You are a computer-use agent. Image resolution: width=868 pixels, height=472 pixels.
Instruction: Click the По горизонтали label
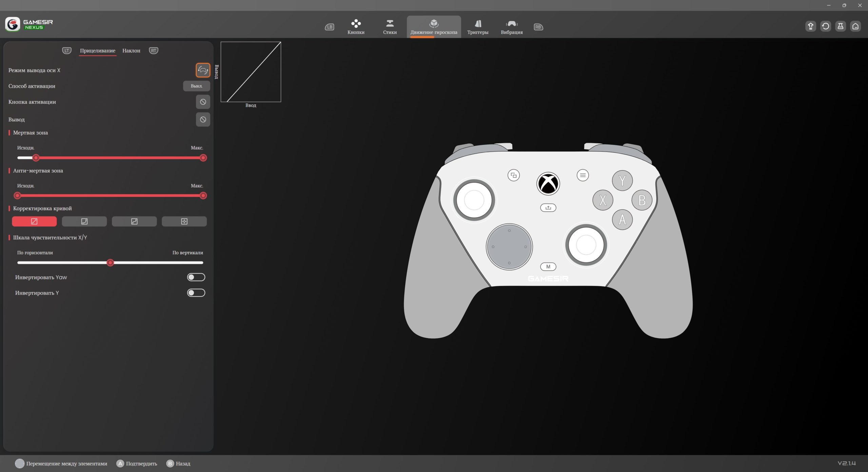coord(35,253)
